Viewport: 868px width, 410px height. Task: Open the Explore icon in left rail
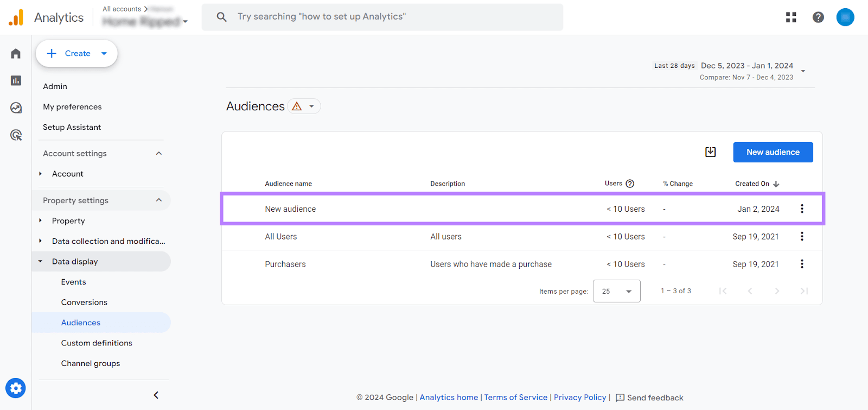pyautogui.click(x=16, y=108)
